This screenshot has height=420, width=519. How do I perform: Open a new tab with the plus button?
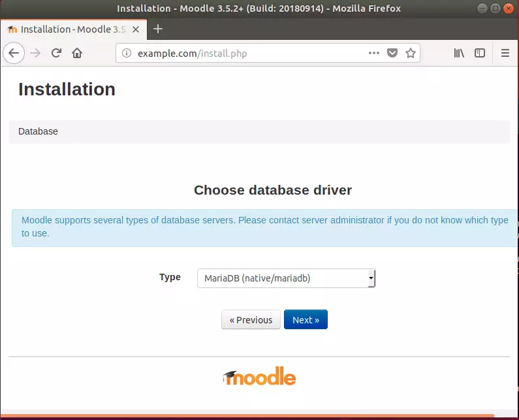pyautogui.click(x=158, y=29)
